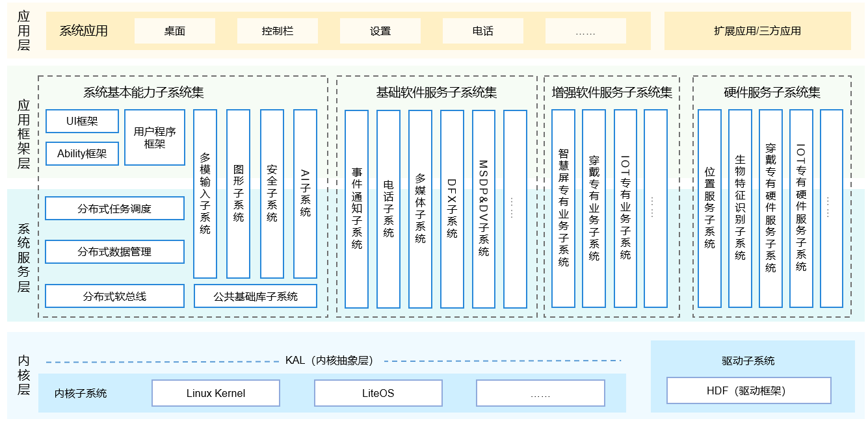
Task: Toggle the Ability框架 block
Action: pos(82,153)
